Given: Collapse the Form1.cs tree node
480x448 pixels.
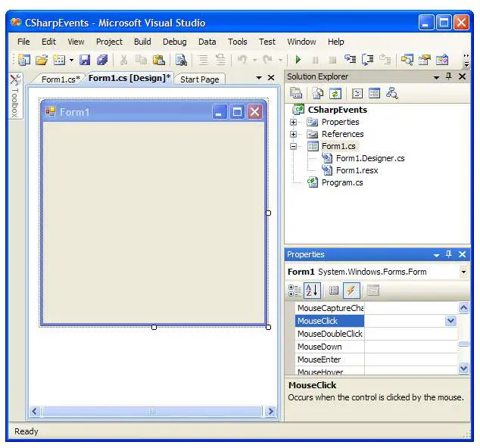Looking at the screenshot, I should coord(293,146).
